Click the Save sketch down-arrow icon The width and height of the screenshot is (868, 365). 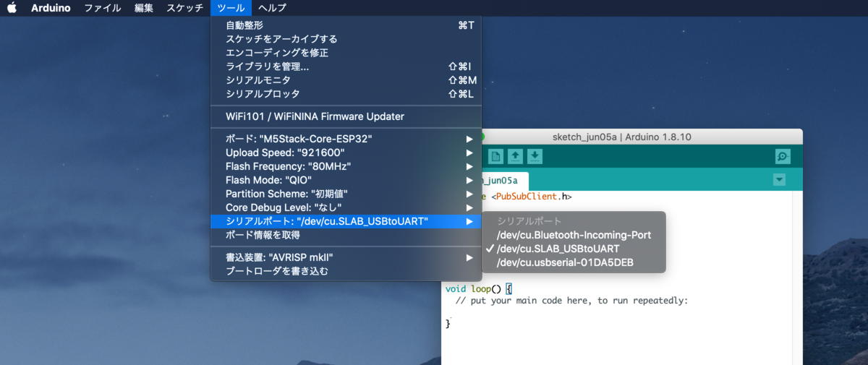(535, 156)
